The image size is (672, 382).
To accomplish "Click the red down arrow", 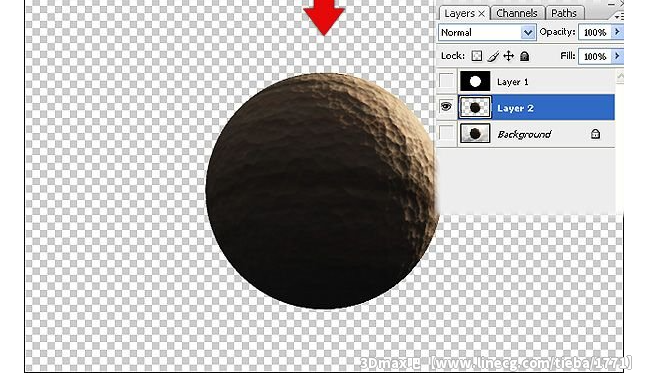I will click(x=324, y=17).
